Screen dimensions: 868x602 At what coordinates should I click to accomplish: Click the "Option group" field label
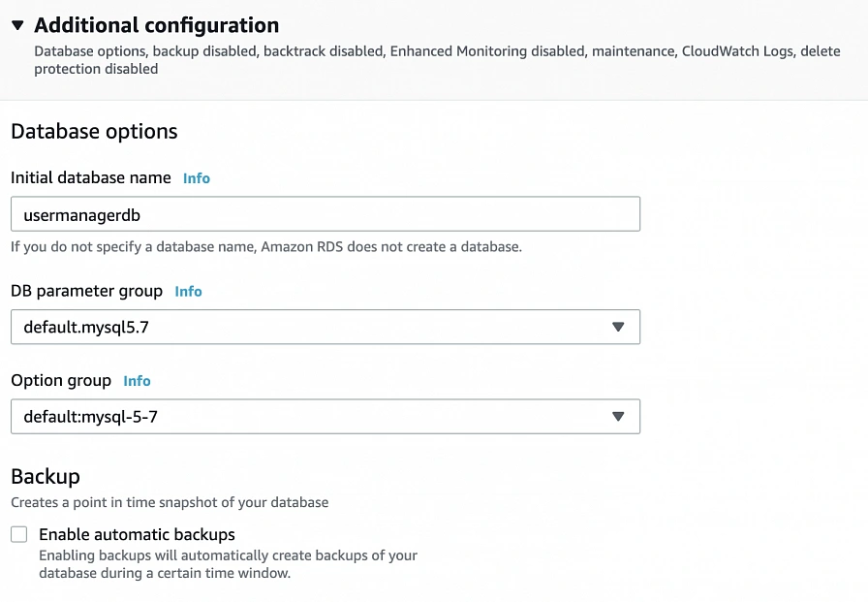[x=61, y=381]
